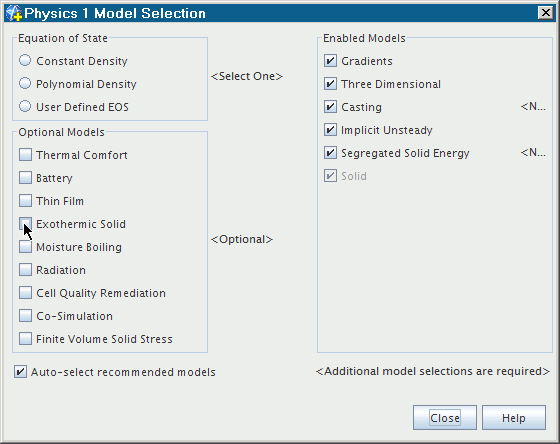Select the Constant Density radio button
The width and height of the screenshot is (560, 444).
(x=25, y=60)
